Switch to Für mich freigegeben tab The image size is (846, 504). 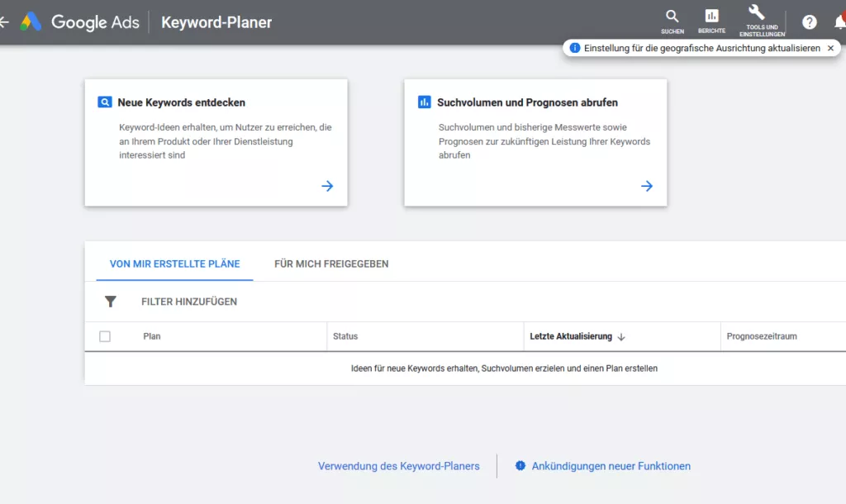pyautogui.click(x=331, y=264)
